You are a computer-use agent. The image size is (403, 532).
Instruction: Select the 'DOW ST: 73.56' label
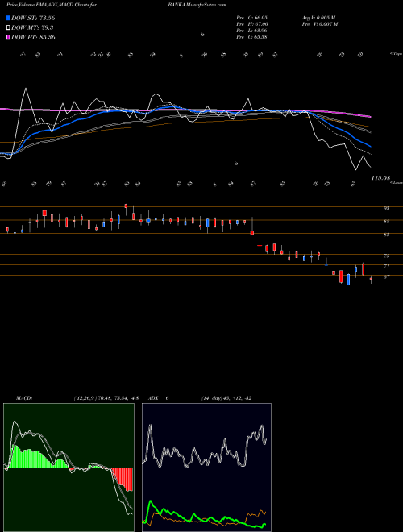coord(33,18)
